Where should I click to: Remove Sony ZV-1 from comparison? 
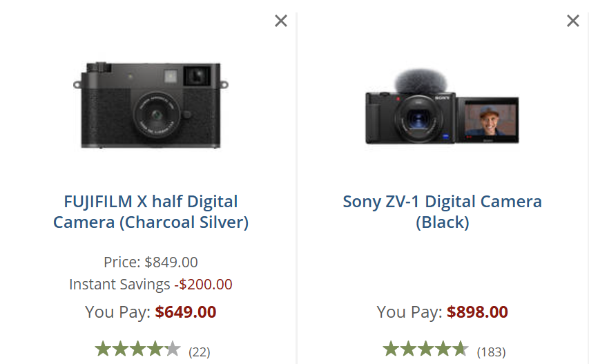click(572, 21)
